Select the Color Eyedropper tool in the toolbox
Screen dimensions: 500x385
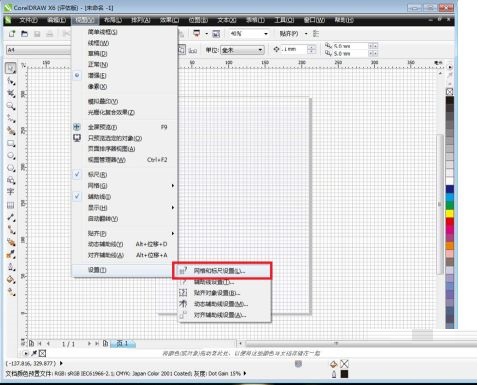coord(11,254)
